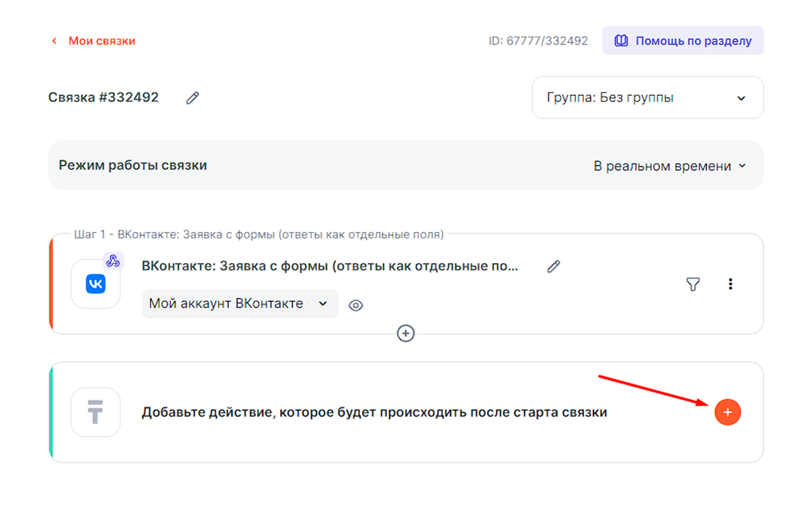Click the webhook badge above VK logo
812x511 pixels.
pos(113,261)
